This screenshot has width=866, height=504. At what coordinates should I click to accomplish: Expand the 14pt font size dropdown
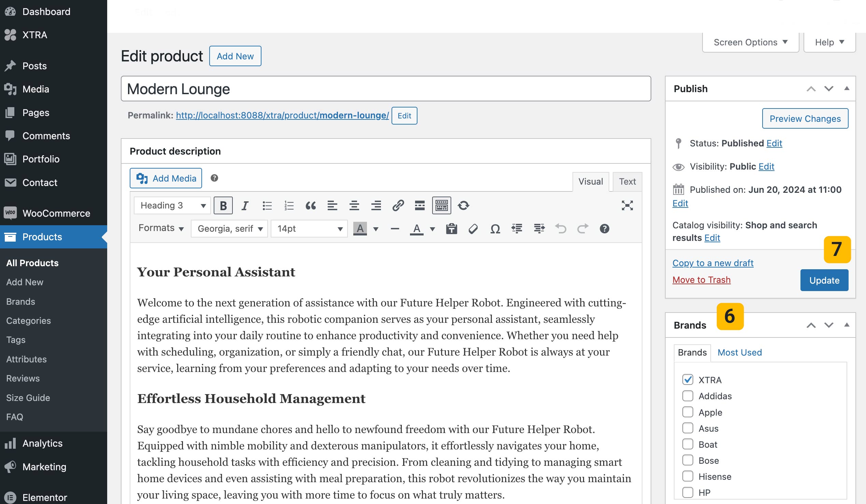(309, 229)
